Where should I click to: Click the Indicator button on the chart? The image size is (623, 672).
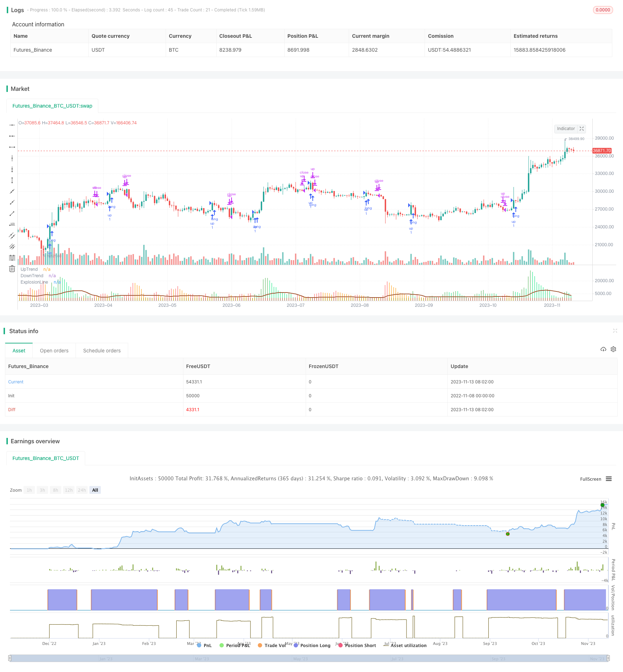coord(566,129)
